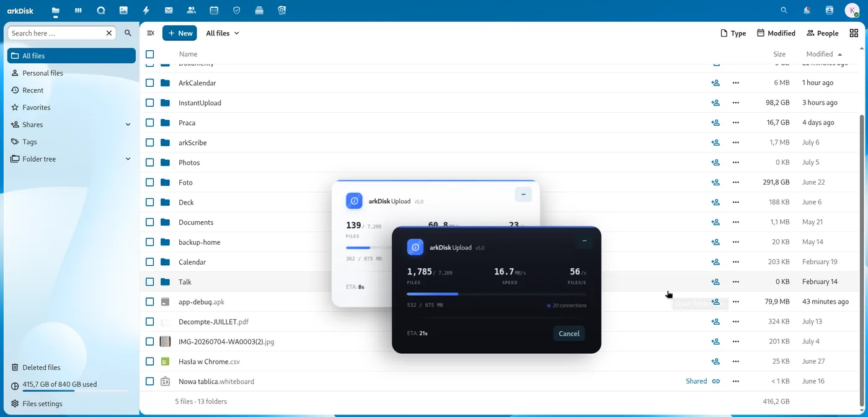Switch to grid view
This screenshot has width=868, height=417.
click(x=854, y=33)
